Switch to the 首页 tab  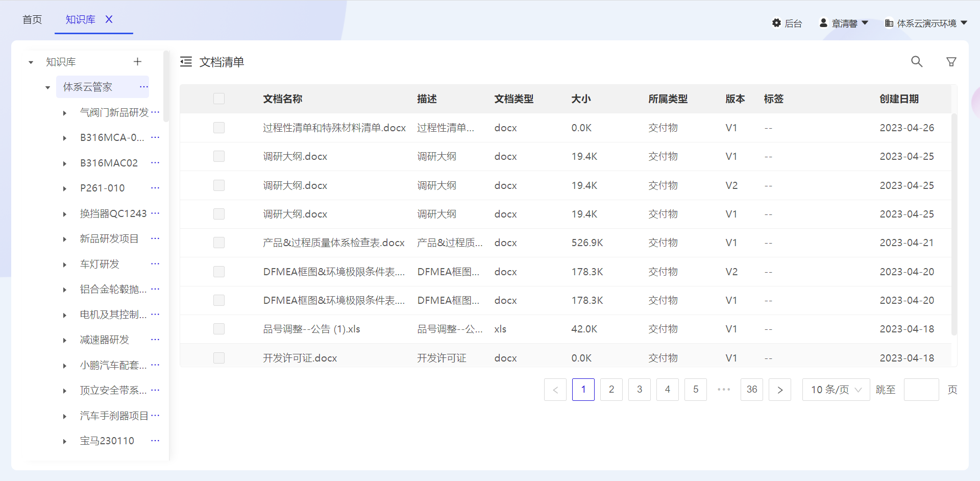point(32,19)
